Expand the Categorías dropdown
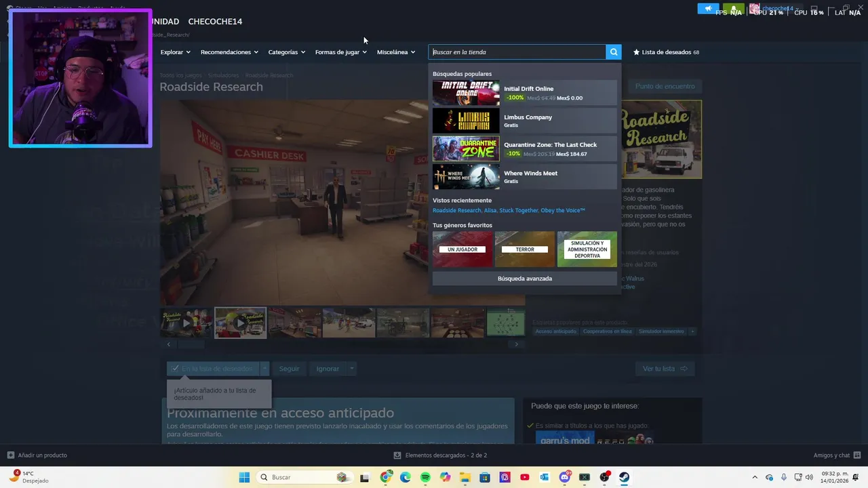Viewport: 868px width, 488px height. 287,52
